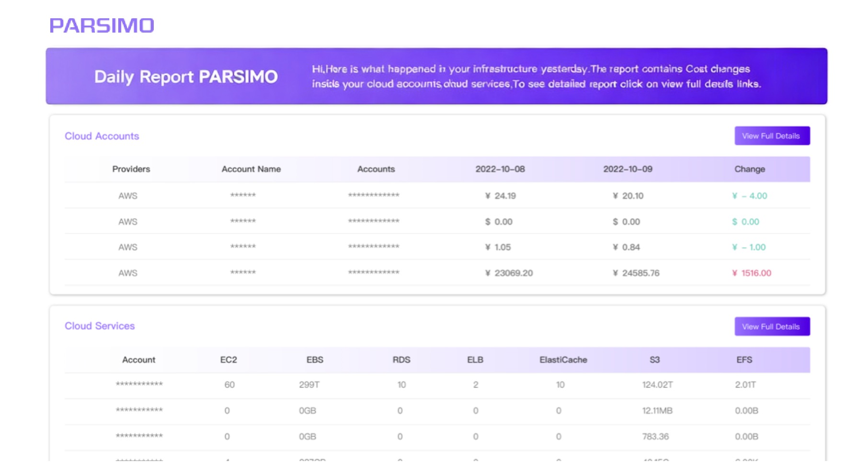
Task: Select the ¥ 24585.76 cost cell
Action: pos(636,273)
